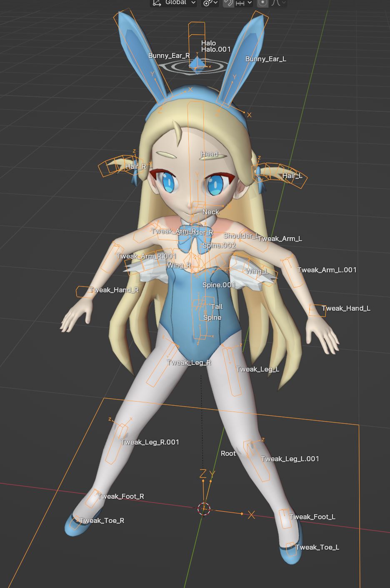Open the snapping increment options dropdown
The image size is (390, 588).
(x=245, y=3)
